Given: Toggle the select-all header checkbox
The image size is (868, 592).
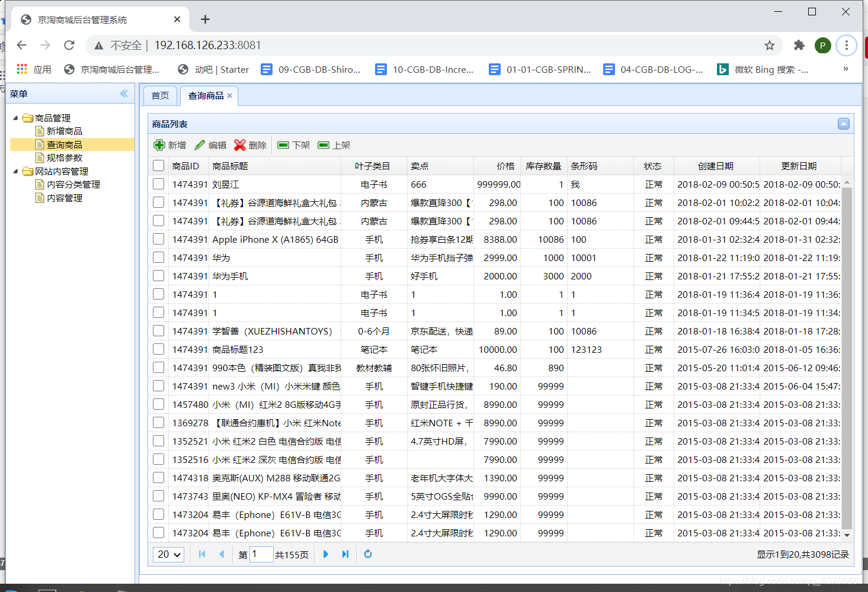Looking at the screenshot, I should [158, 166].
